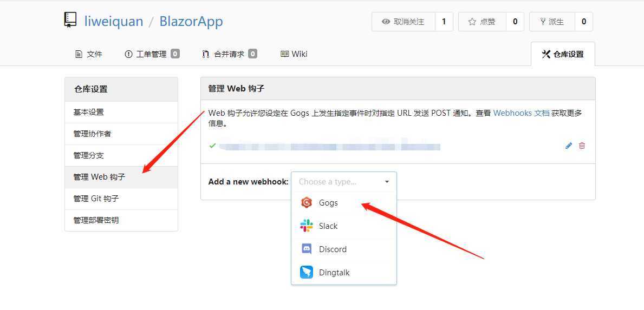Choose Slack webhook type
This screenshot has width=644, height=310.
point(344,226)
